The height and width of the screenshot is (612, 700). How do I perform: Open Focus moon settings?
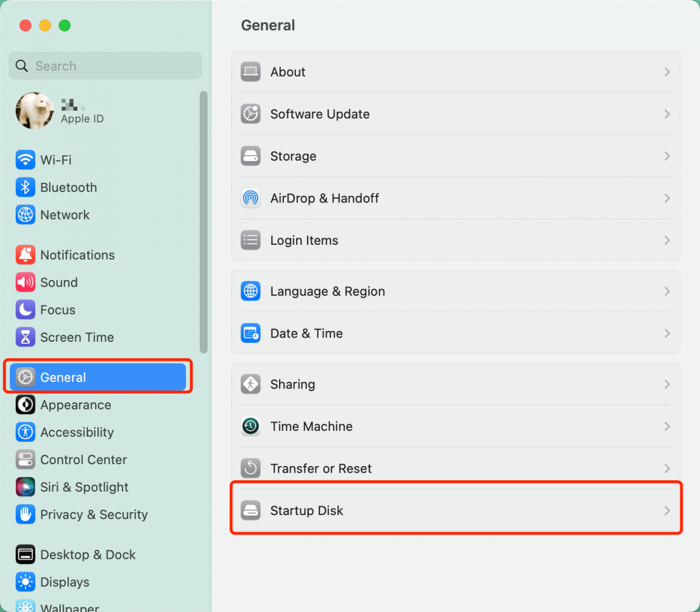pyautogui.click(x=25, y=310)
